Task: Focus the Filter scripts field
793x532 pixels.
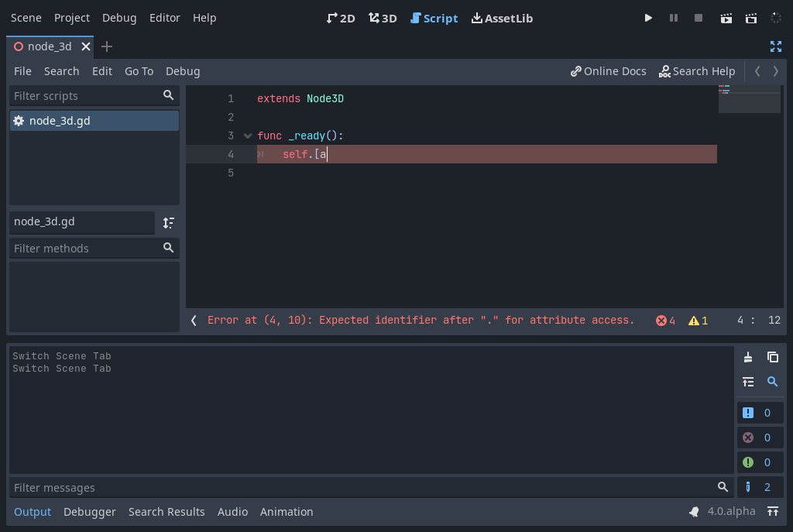Action: point(94,95)
